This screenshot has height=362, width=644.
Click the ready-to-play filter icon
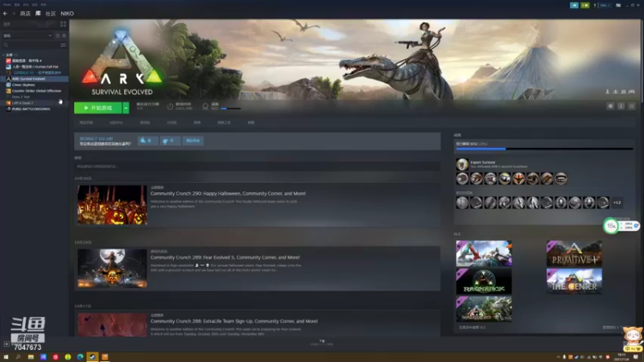pos(64,35)
